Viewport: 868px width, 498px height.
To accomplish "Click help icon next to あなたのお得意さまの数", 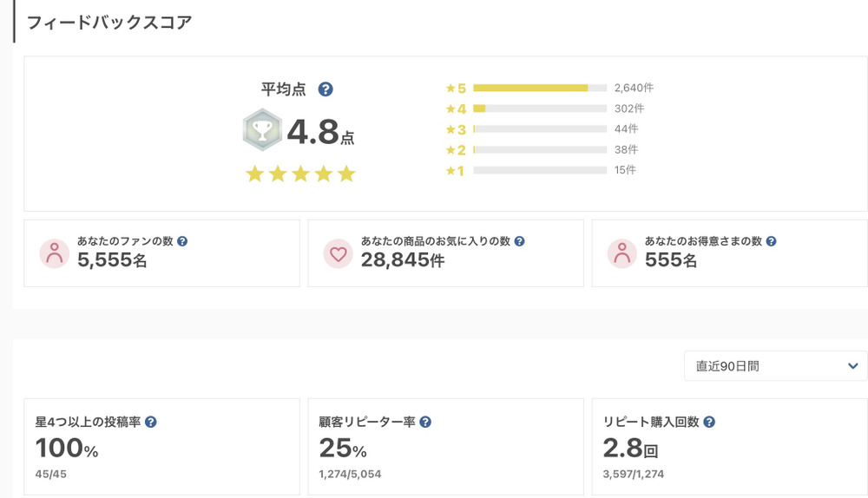I will tap(771, 241).
